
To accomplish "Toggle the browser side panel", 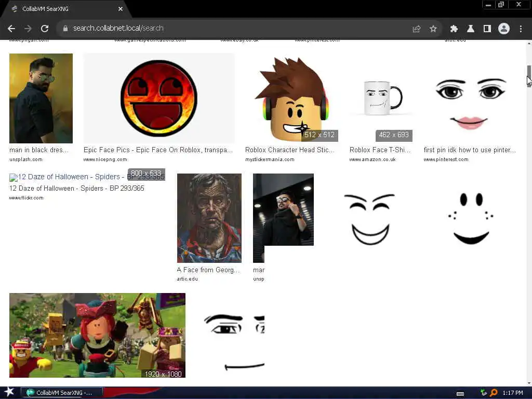I will coord(487,29).
